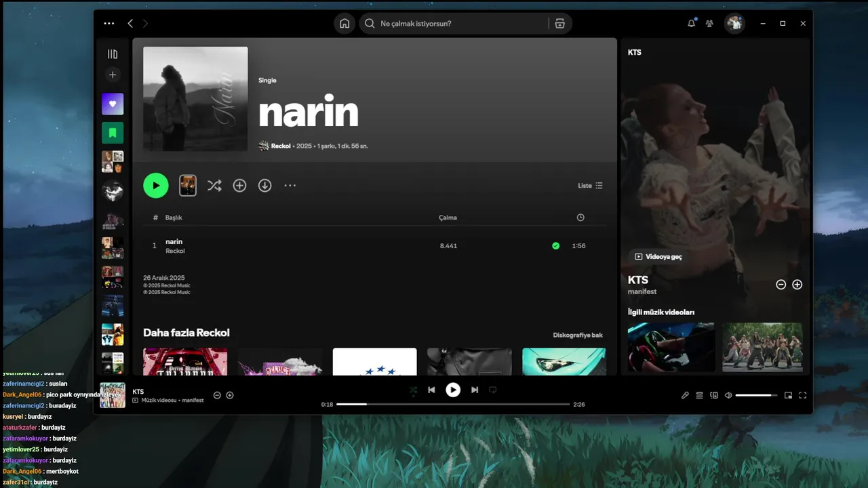Open connect to device icon
The height and width of the screenshot is (488, 868).
click(x=714, y=395)
